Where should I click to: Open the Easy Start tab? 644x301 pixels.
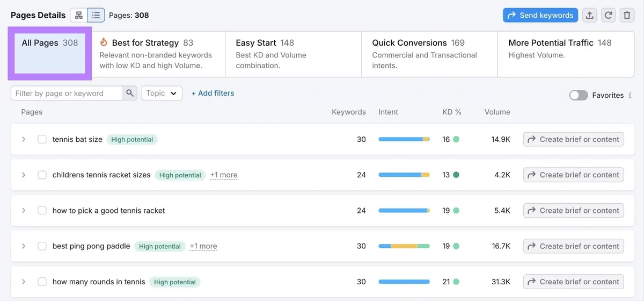tap(293, 54)
